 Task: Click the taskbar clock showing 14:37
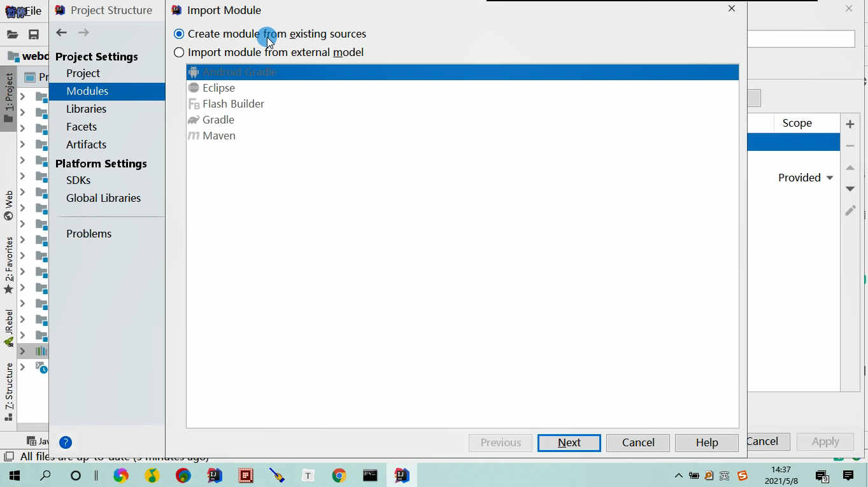[x=781, y=476]
